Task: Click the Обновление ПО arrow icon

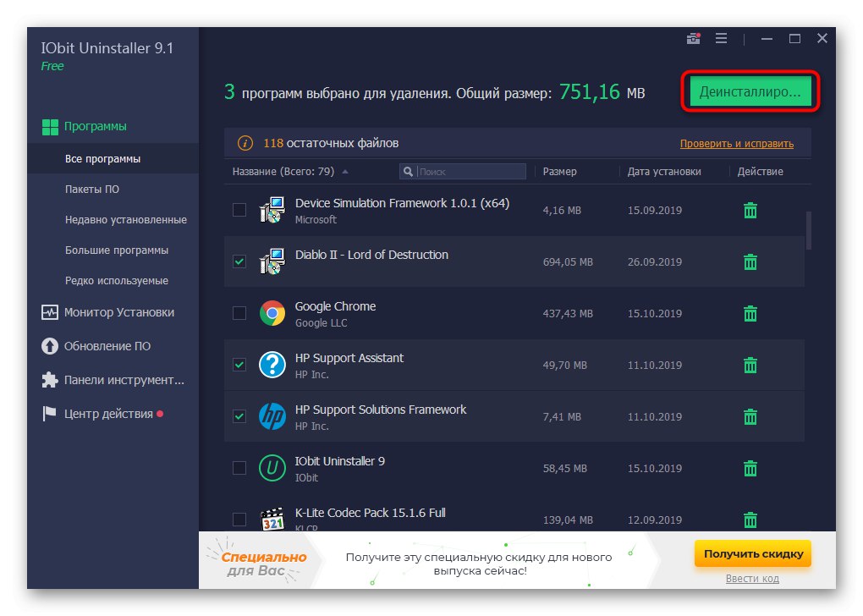Action: tap(50, 346)
